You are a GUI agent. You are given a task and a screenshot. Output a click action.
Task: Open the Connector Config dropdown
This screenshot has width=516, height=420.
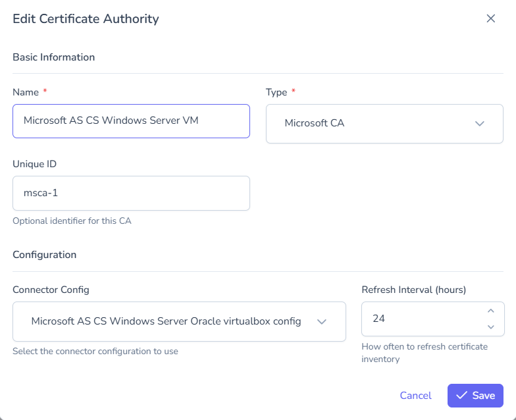pos(179,321)
